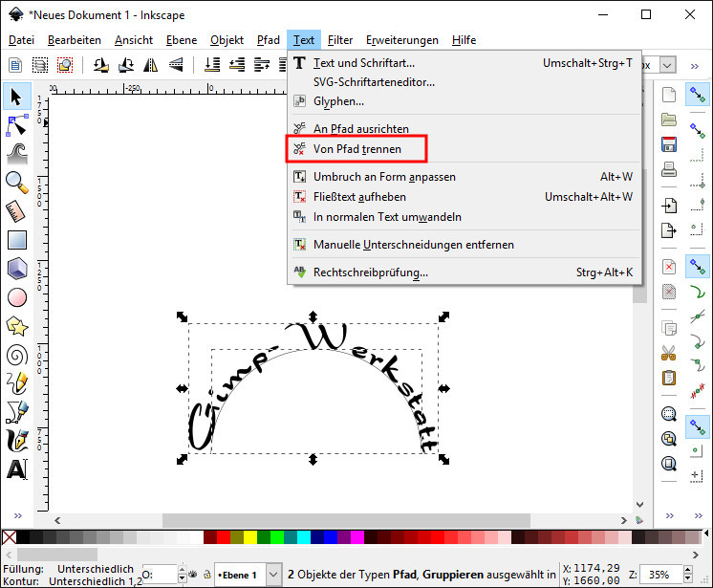Open the Filter menu
The height and width of the screenshot is (588, 713).
coord(339,40)
